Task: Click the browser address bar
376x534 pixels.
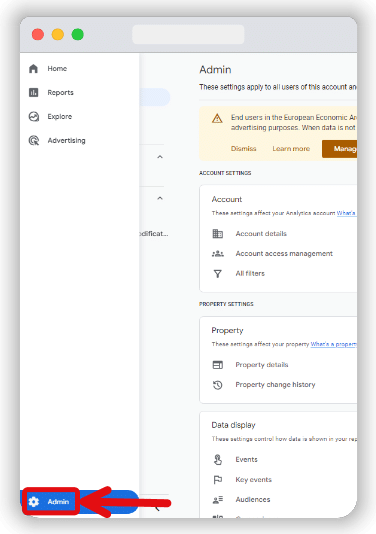Action: tap(188, 34)
